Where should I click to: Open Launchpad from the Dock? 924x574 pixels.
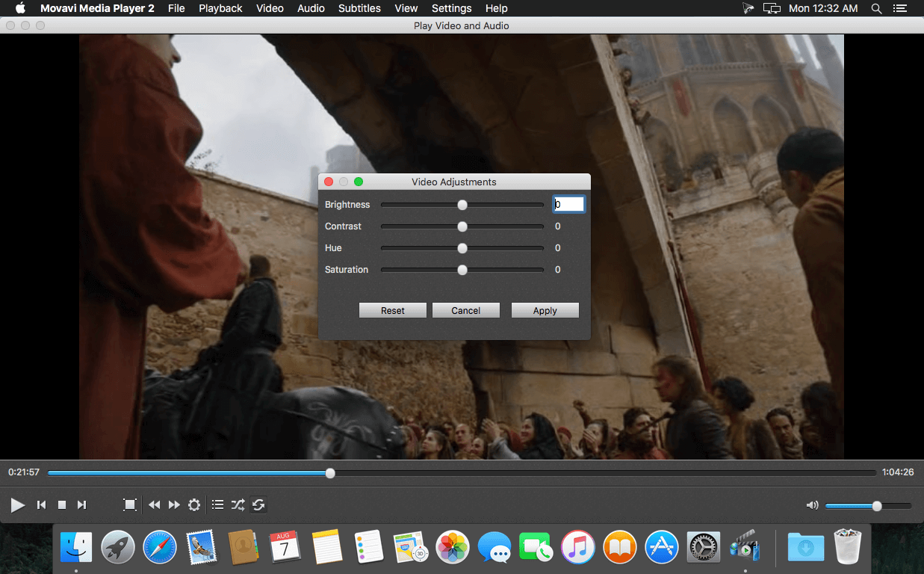(x=118, y=547)
